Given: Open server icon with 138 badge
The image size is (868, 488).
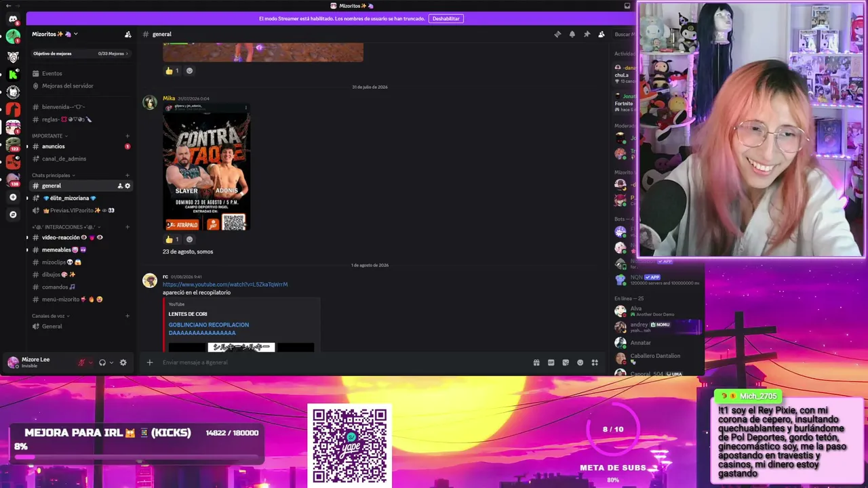Looking at the screenshot, I should pyautogui.click(x=13, y=180).
